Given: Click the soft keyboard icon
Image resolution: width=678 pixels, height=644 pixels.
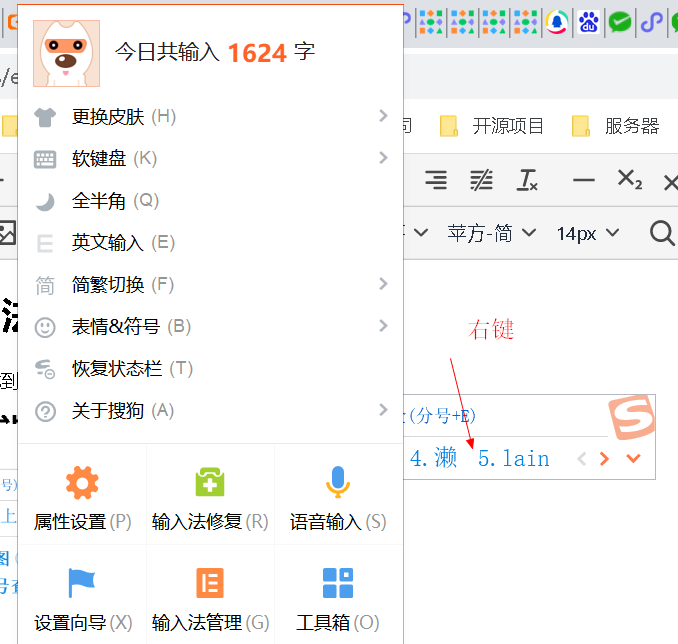Looking at the screenshot, I should pyautogui.click(x=45, y=160).
